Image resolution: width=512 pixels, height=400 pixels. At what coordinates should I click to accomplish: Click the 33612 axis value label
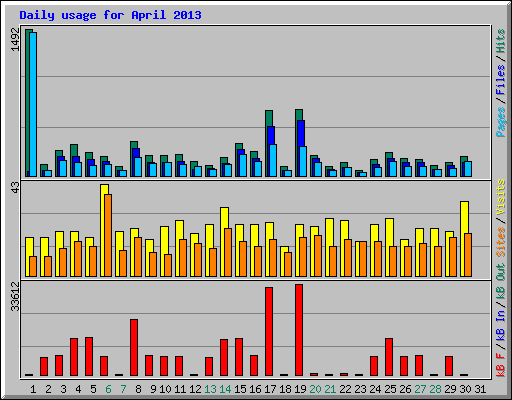pyautogui.click(x=15, y=296)
